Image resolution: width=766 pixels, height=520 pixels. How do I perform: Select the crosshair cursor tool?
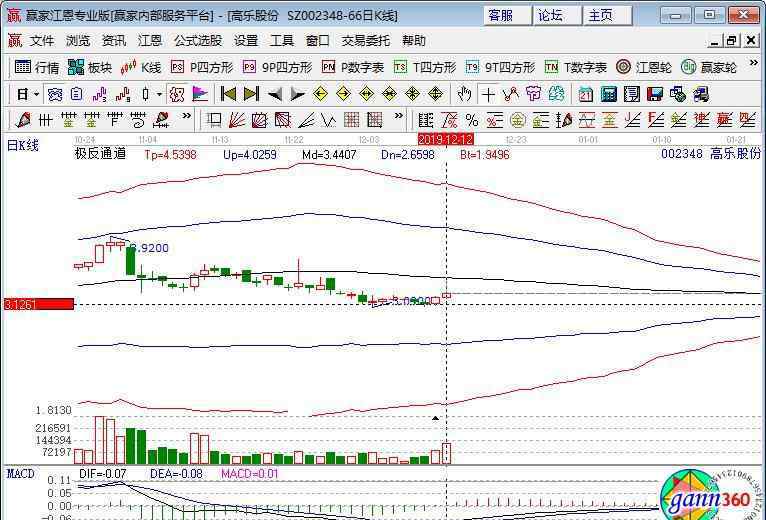488,94
